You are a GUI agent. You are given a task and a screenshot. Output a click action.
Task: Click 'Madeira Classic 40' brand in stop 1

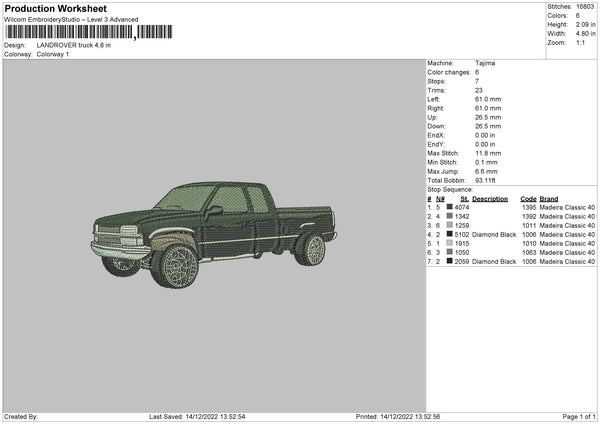pos(567,207)
